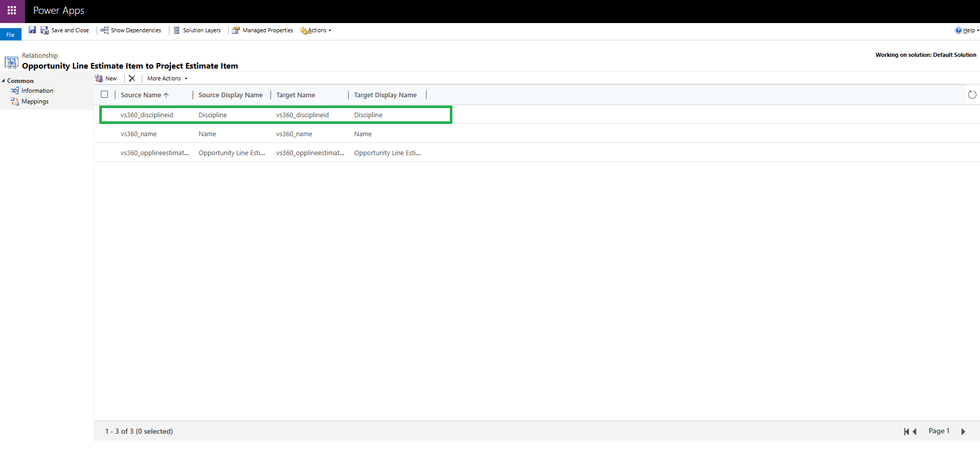This screenshot has height=467, width=980.
Task: Go to the previous page arrow
Action: click(914, 432)
